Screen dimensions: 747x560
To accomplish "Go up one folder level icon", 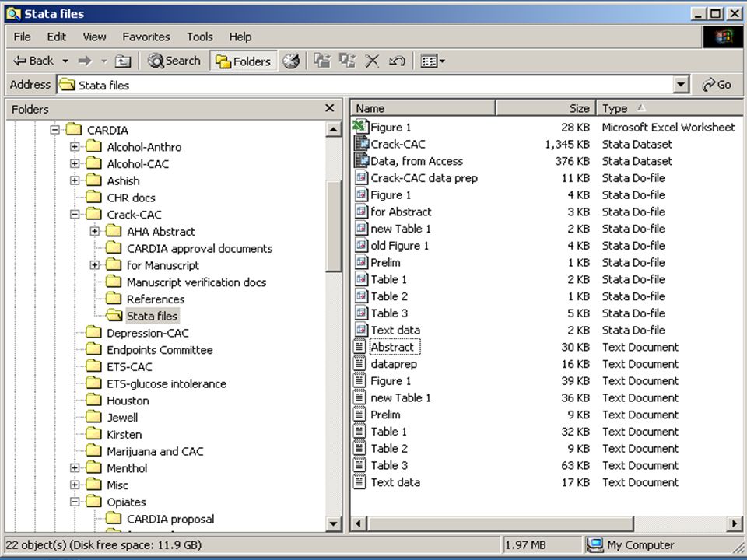I will click(122, 61).
